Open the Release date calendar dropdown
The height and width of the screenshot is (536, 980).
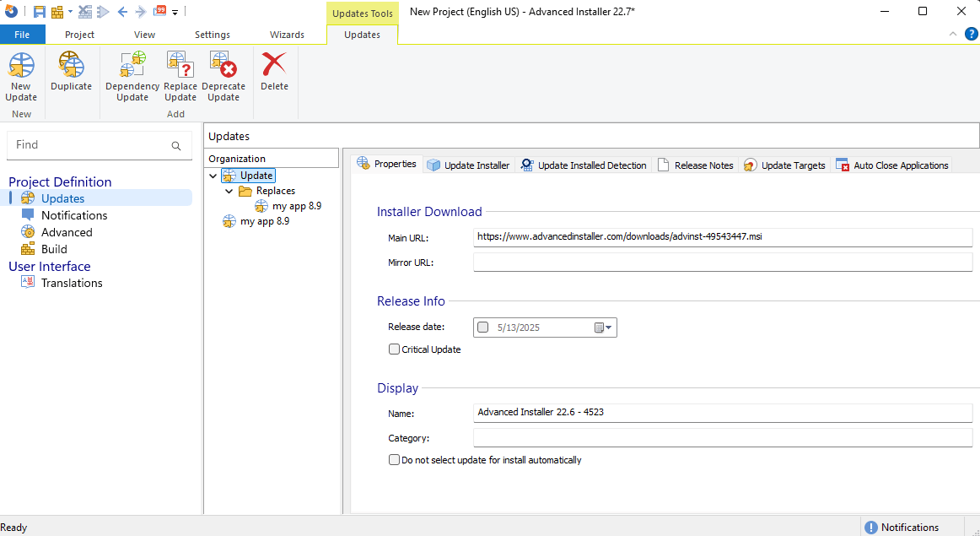point(604,328)
